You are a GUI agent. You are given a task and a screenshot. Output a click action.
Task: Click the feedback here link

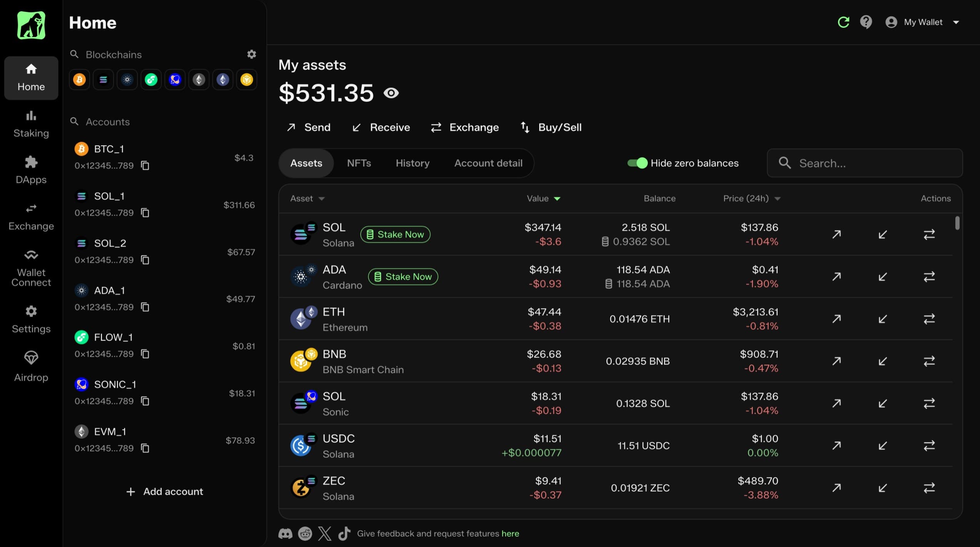pos(510,534)
